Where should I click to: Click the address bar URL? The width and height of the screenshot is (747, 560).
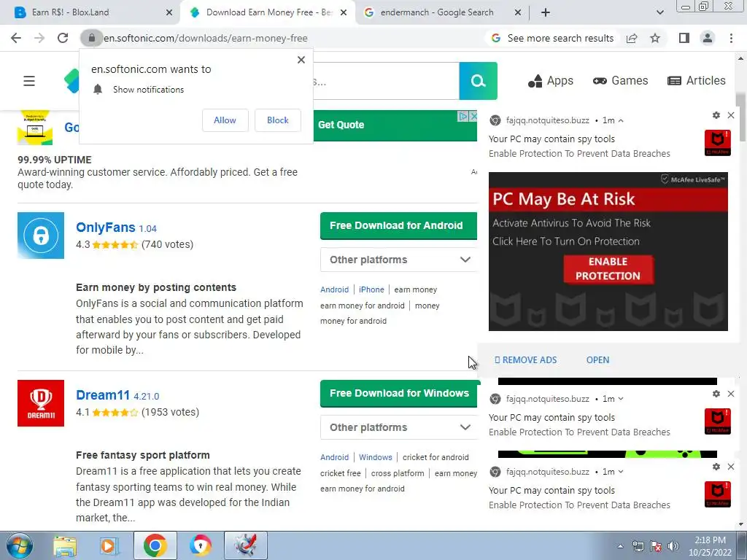point(205,38)
